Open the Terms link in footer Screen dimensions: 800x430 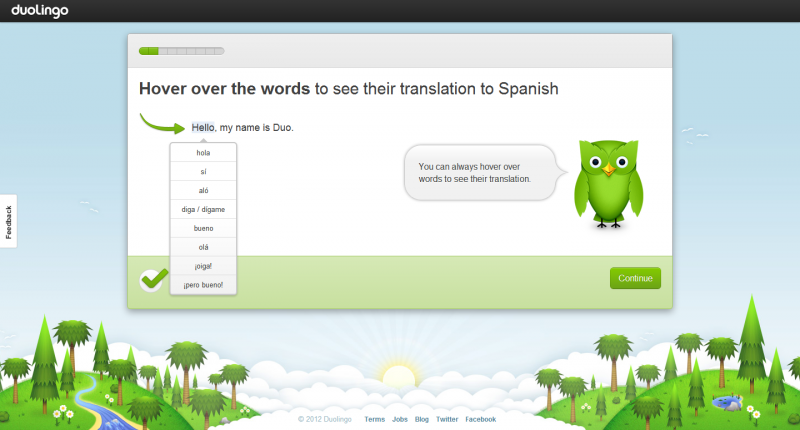click(374, 419)
